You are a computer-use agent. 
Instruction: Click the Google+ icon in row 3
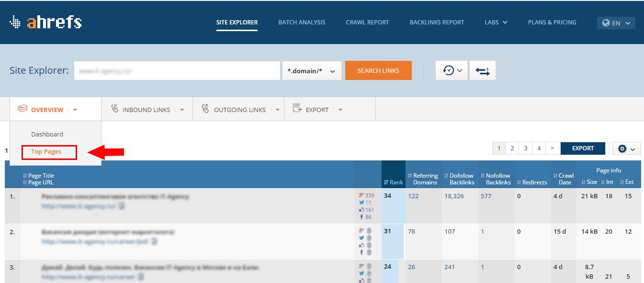pos(362,266)
